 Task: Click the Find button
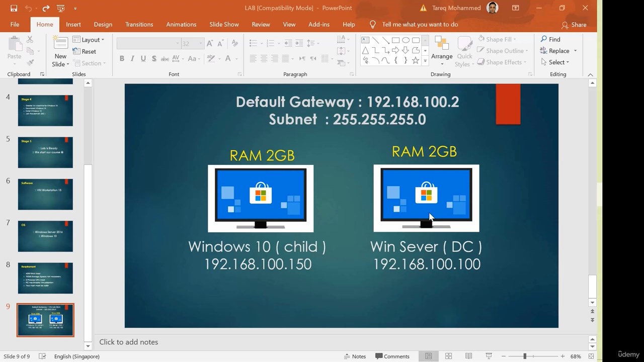point(550,39)
